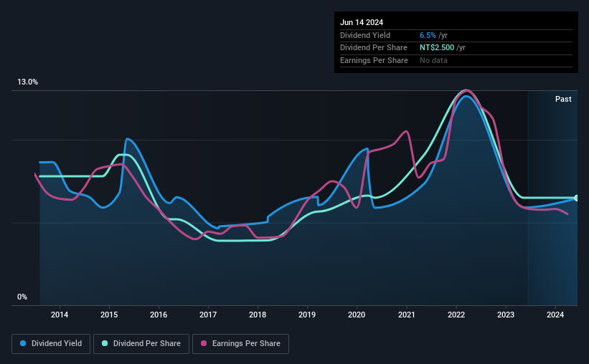Select the 2024 x-axis label
Image resolution: width=589 pixels, height=364 pixels.
tap(555, 315)
